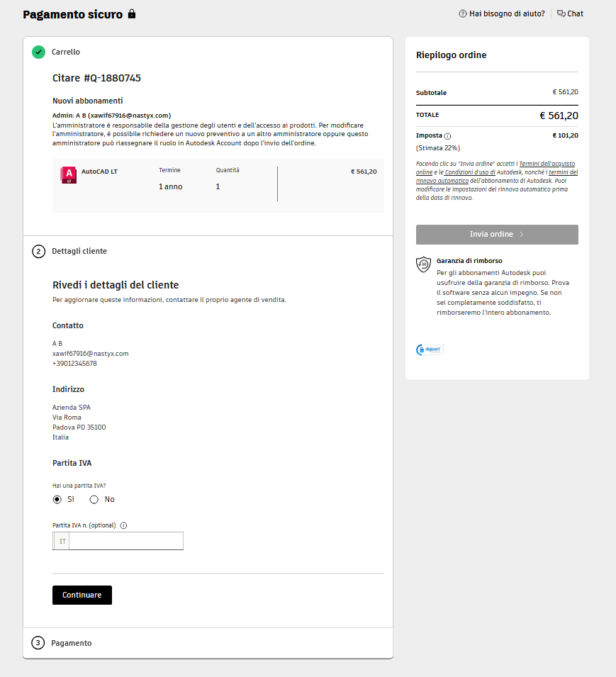Click the Garanzia di rimborso heading

(x=469, y=261)
